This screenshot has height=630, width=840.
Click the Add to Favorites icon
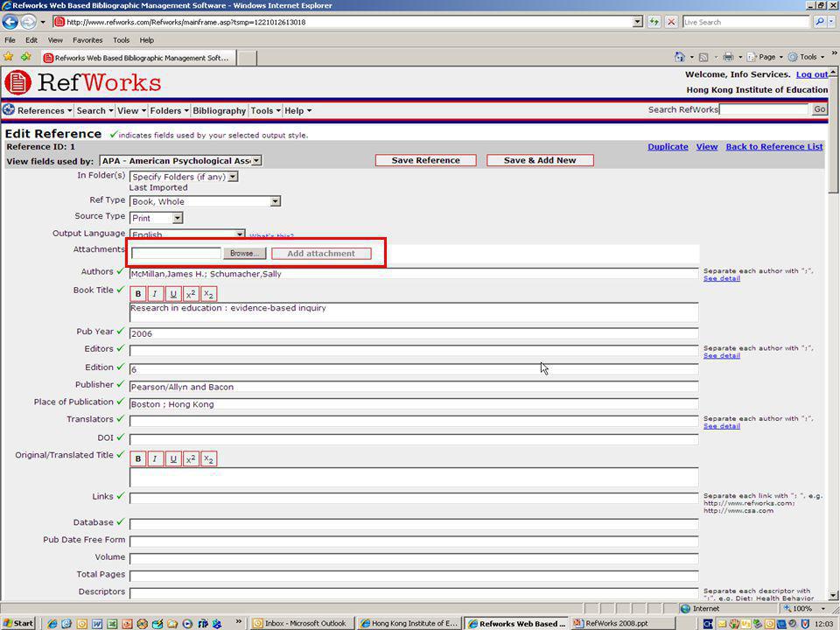pos(25,57)
